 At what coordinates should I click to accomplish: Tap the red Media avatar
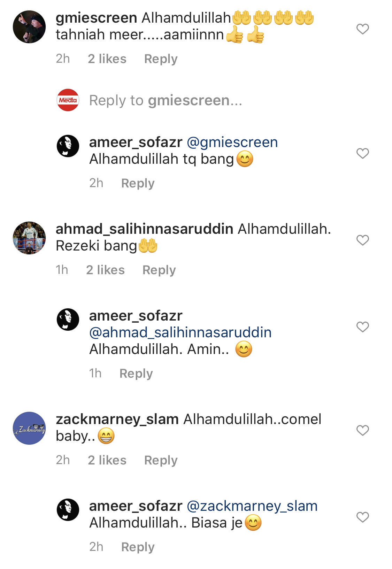[68, 100]
